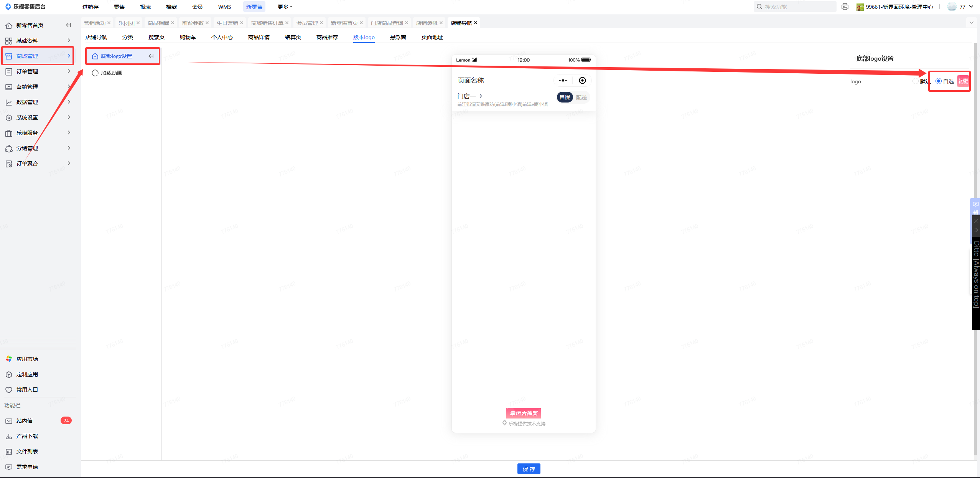980x478 pixels.
Task: Click the pink custom logo thumbnail
Action: (x=963, y=81)
